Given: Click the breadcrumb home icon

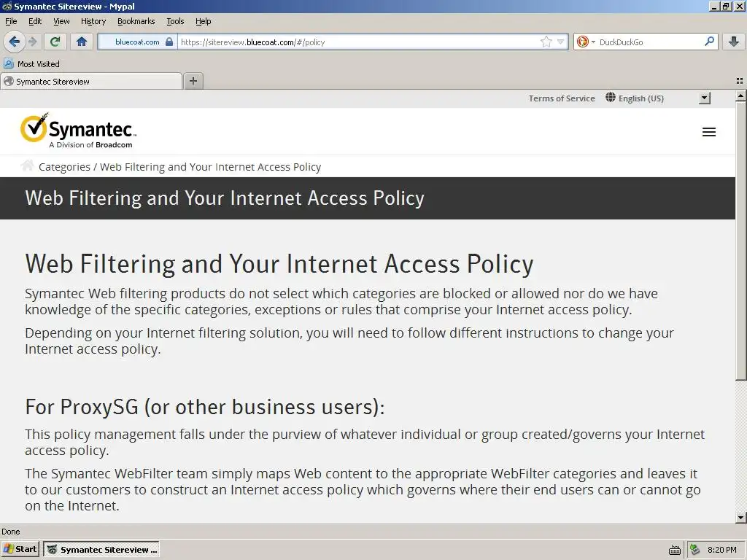Looking at the screenshot, I should [x=28, y=166].
